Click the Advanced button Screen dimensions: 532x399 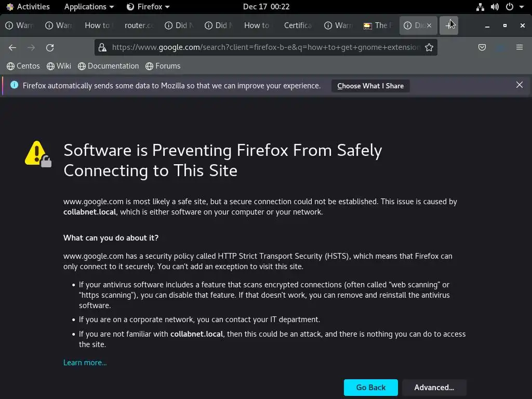434,388
